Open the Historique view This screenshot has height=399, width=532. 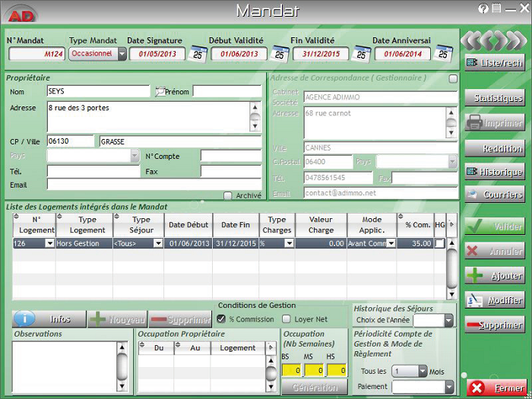pyautogui.click(x=495, y=173)
